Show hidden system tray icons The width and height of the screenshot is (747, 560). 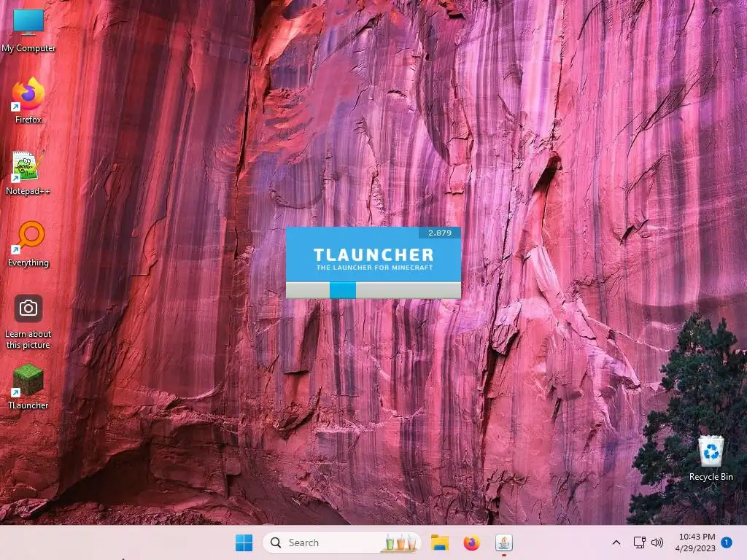tap(616, 542)
